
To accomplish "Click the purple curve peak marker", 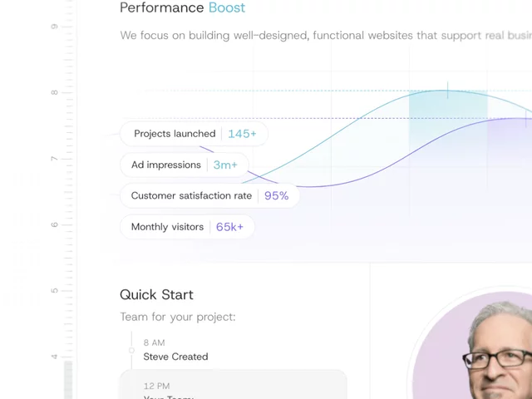I will click(526, 119).
